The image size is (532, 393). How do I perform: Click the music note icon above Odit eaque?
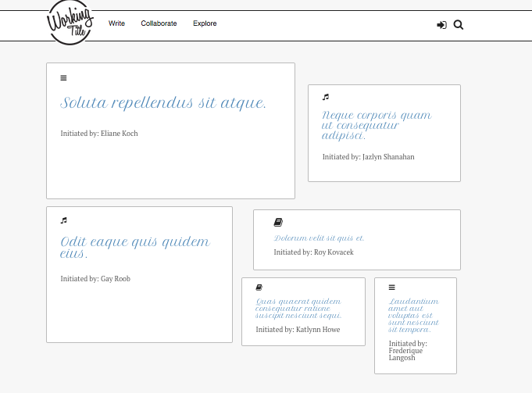coord(64,220)
